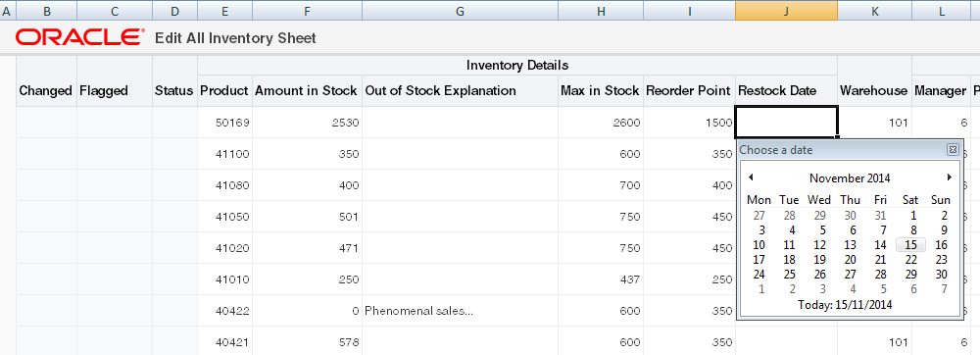Choose October 27 in the calendar
This screenshot has width=980, height=355.
tap(759, 216)
